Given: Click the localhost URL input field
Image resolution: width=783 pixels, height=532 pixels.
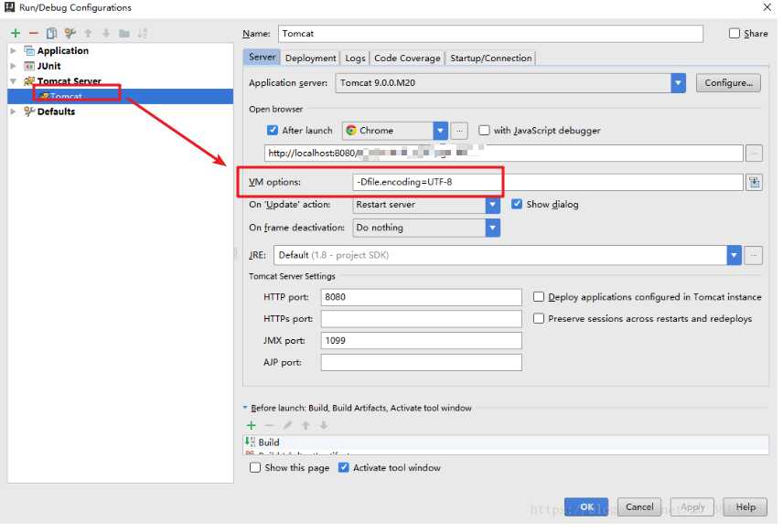Looking at the screenshot, I should click(x=503, y=154).
